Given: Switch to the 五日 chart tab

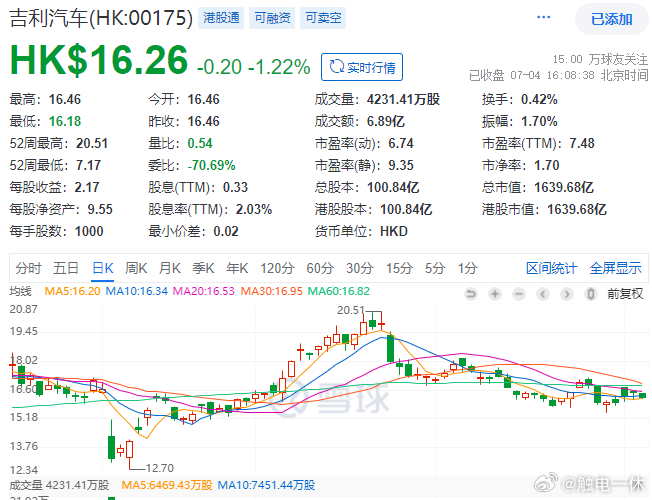Looking at the screenshot, I should [66, 268].
